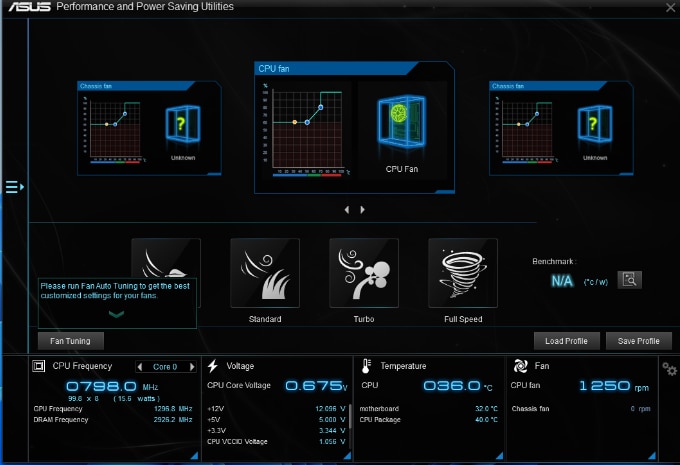
Task: Click the Temperature thermometer icon
Action: [366, 366]
